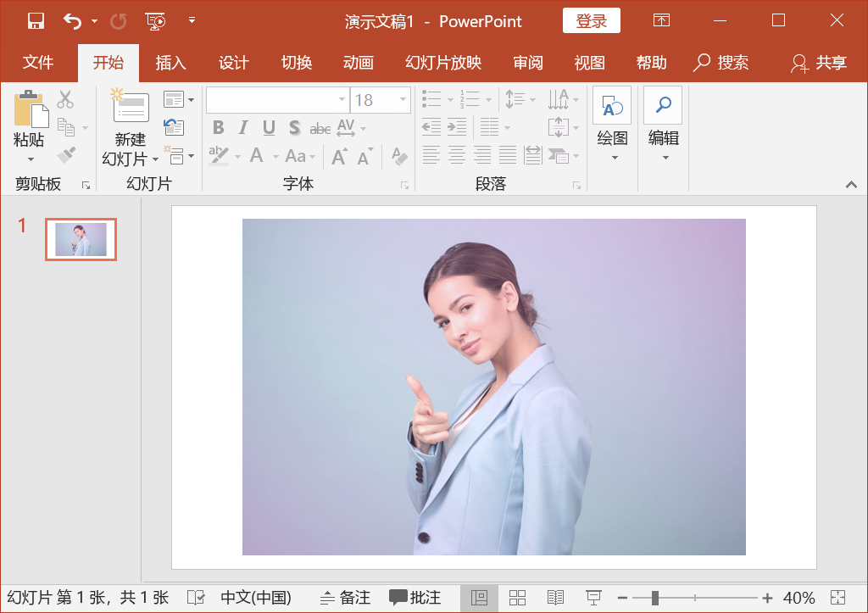Toggle Italic formatting
The width and height of the screenshot is (868, 613).
[243, 128]
